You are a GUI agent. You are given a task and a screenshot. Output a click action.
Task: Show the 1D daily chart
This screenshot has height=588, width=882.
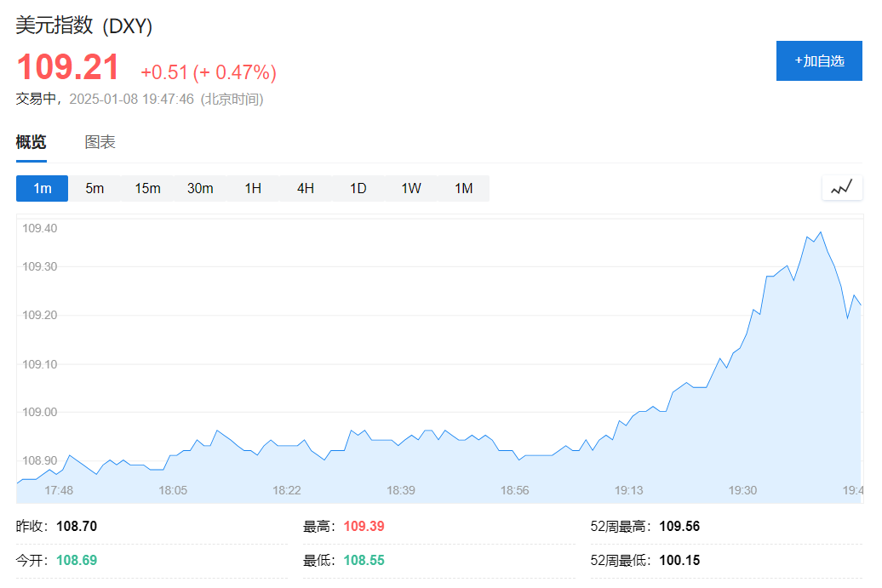tap(358, 188)
